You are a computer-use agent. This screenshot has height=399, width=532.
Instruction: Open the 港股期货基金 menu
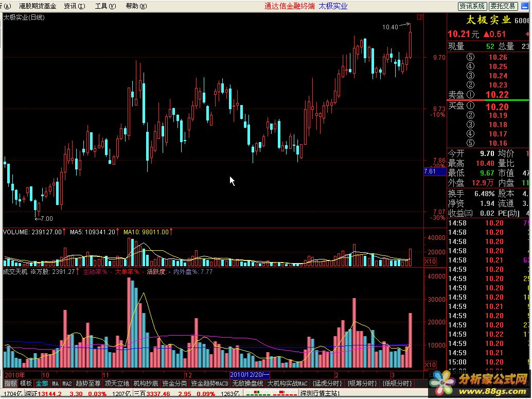(38, 6)
